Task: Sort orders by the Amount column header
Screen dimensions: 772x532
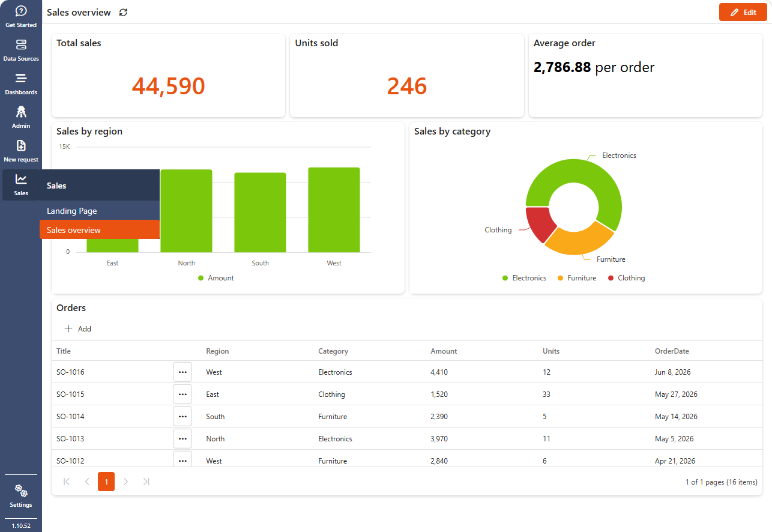Action: coord(444,351)
